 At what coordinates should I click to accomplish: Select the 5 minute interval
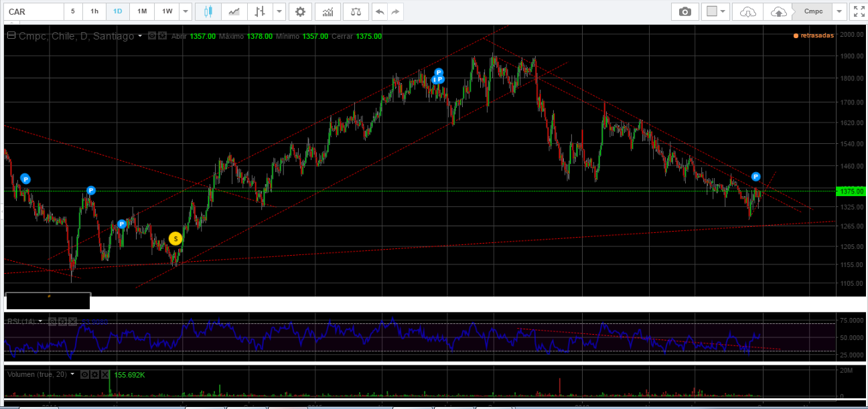pos(72,11)
